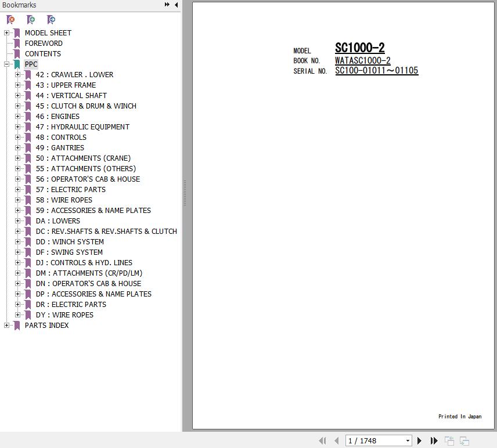Image resolution: width=497 pixels, height=448 pixels.
Task: Jump to the last page
Action: point(434,440)
